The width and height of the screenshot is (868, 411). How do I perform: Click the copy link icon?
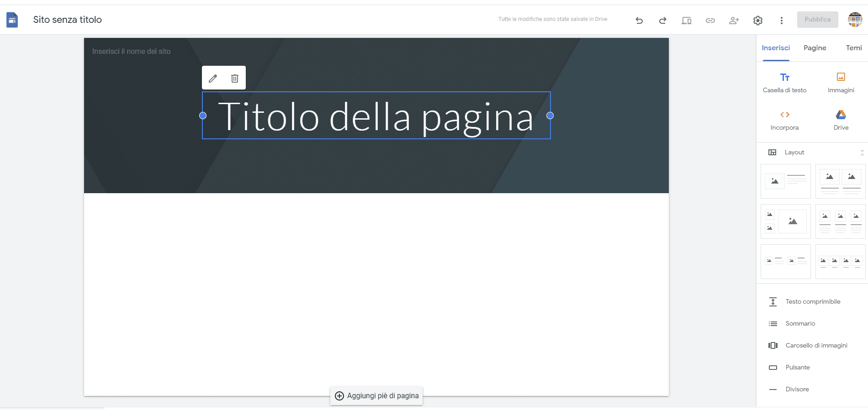[x=710, y=20]
